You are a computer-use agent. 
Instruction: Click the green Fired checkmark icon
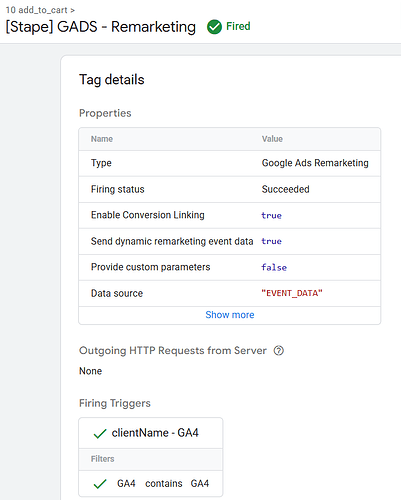tap(214, 27)
